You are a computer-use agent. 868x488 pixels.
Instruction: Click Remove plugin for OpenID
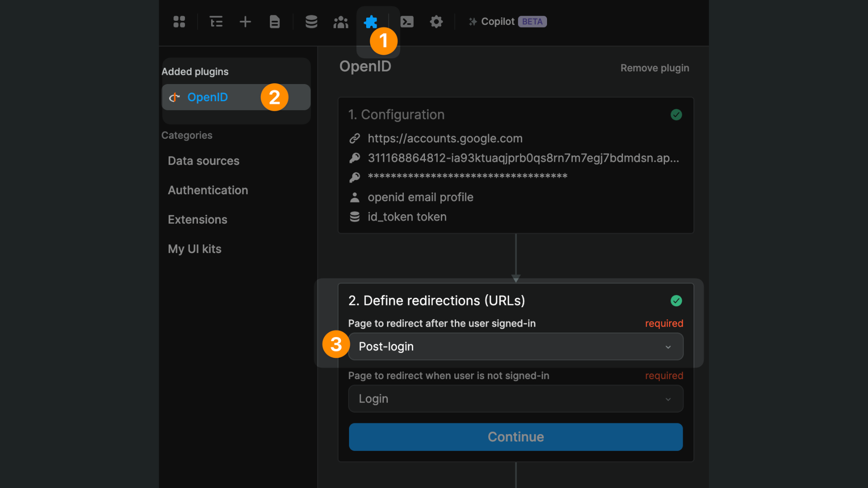click(x=655, y=68)
